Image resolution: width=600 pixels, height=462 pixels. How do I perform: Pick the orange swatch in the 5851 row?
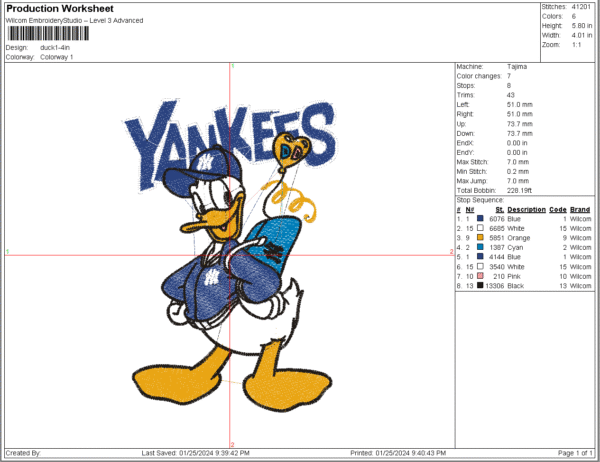(x=480, y=238)
